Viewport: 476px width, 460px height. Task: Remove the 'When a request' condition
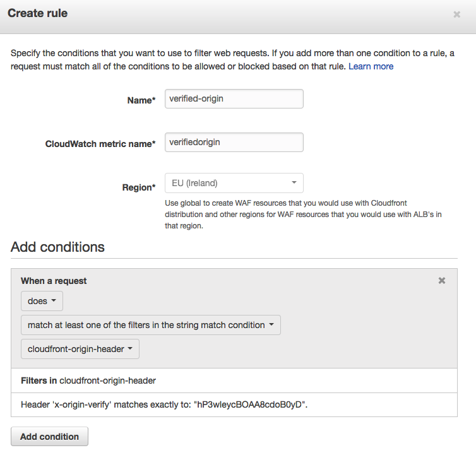pos(442,280)
